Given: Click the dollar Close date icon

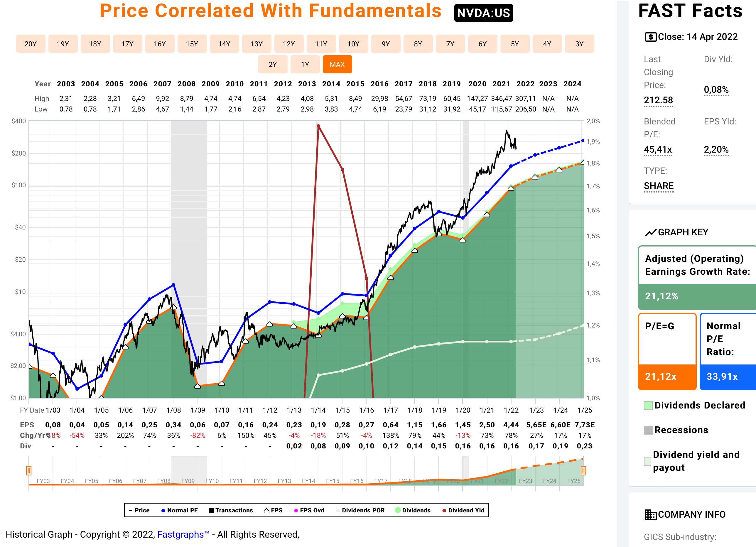Looking at the screenshot, I should point(650,37).
